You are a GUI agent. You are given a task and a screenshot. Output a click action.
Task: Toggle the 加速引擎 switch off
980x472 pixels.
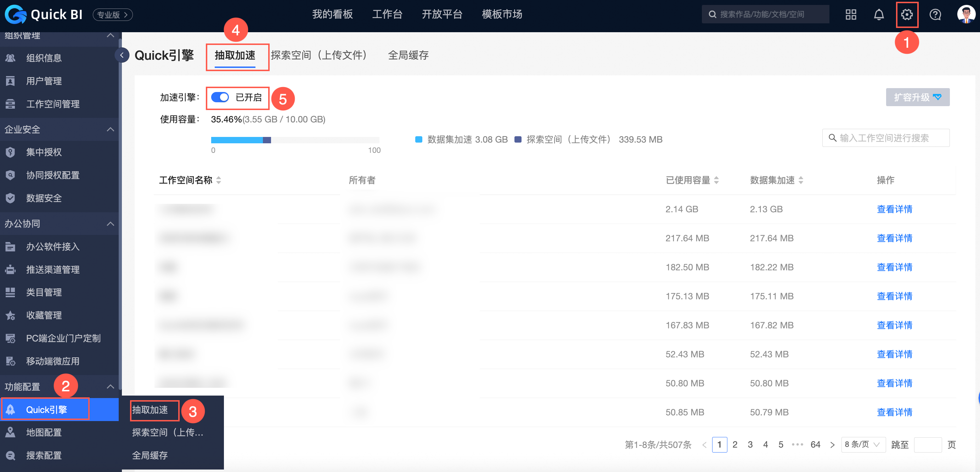[x=220, y=97]
